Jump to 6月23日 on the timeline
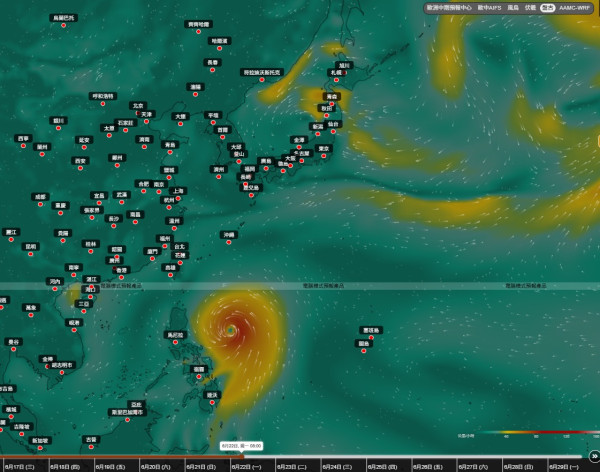Screen dimensions: 600x472 292,467
